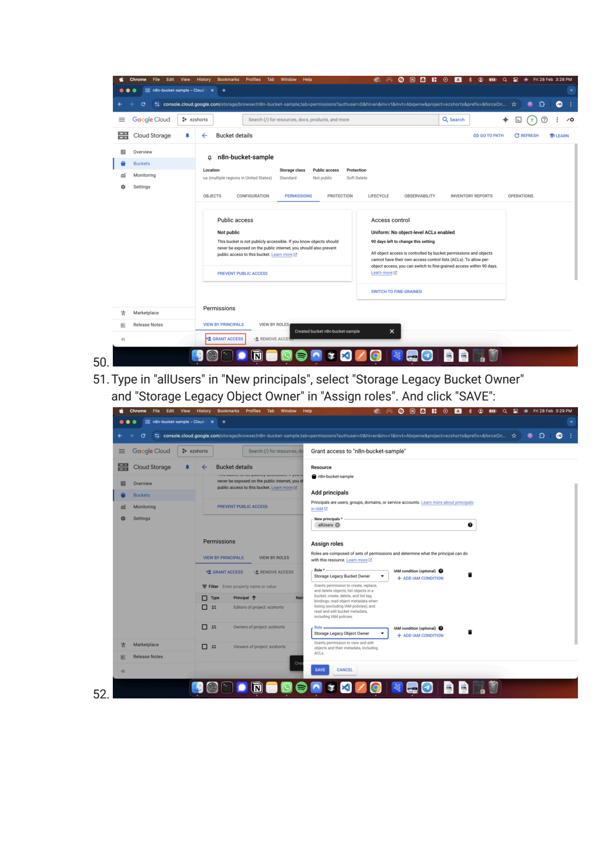
Task: Click PREVENT PUBLIC ACCESS in upper screenshot
Action: [x=243, y=274]
